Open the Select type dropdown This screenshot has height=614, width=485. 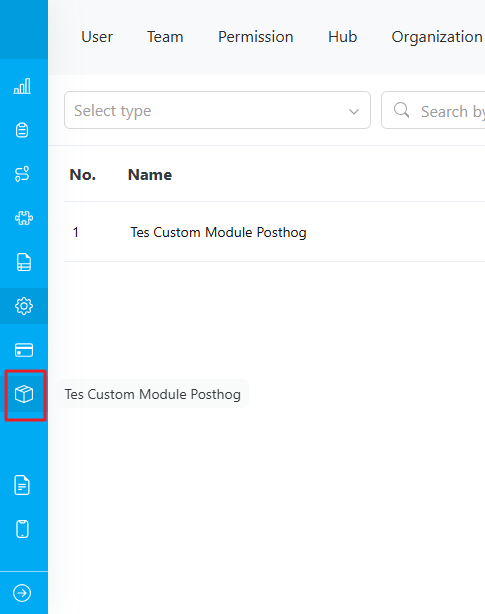point(217,110)
